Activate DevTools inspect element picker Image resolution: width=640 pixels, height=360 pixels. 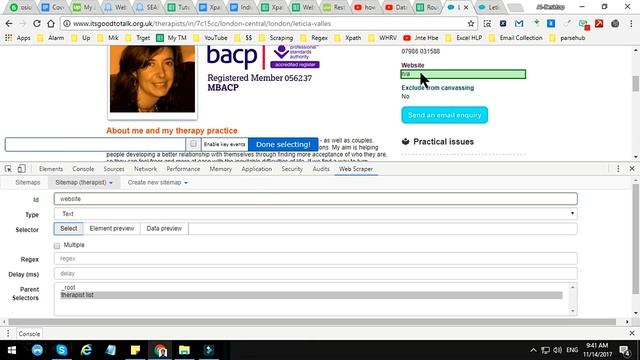pos(8,169)
